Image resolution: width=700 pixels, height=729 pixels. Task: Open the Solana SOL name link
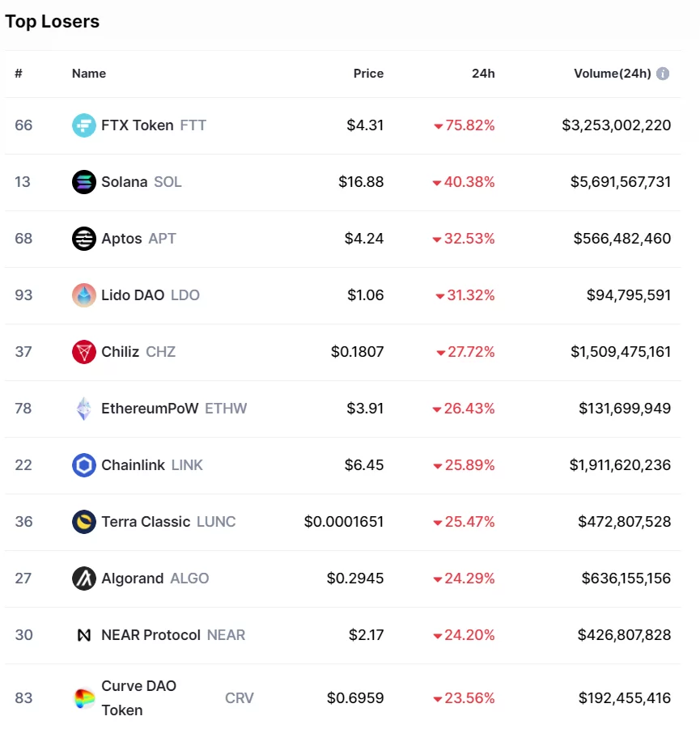pyautogui.click(x=141, y=182)
